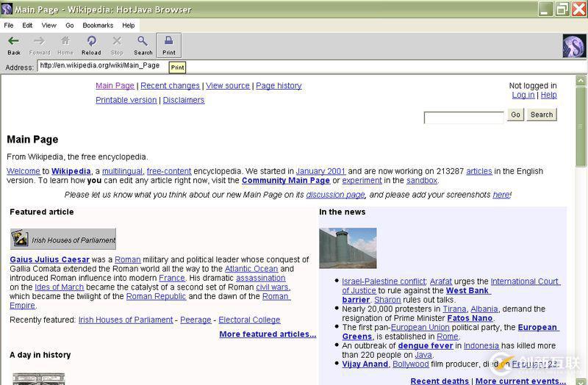The height and width of the screenshot is (385, 588).
Task: Open the free-content link
Action: [x=169, y=171]
